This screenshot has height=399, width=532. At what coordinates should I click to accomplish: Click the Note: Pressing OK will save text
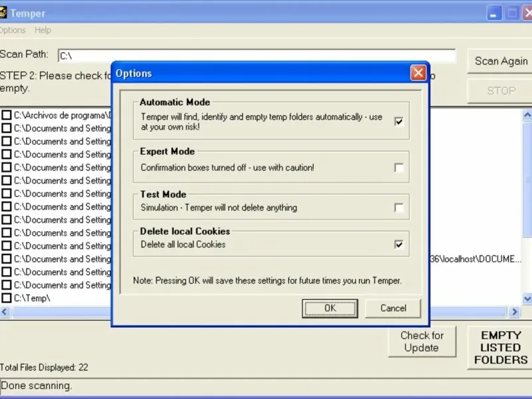267,281
